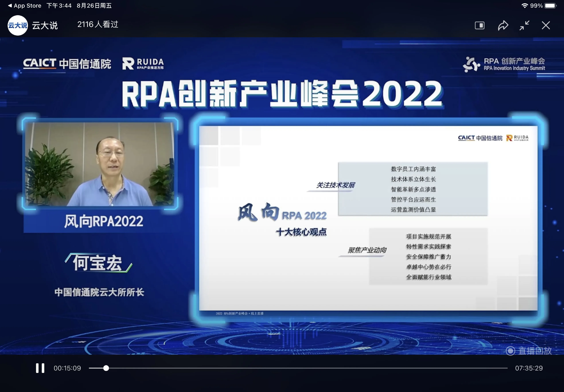
Task: Tap the battery indicator icon
Action: pyautogui.click(x=550, y=5)
